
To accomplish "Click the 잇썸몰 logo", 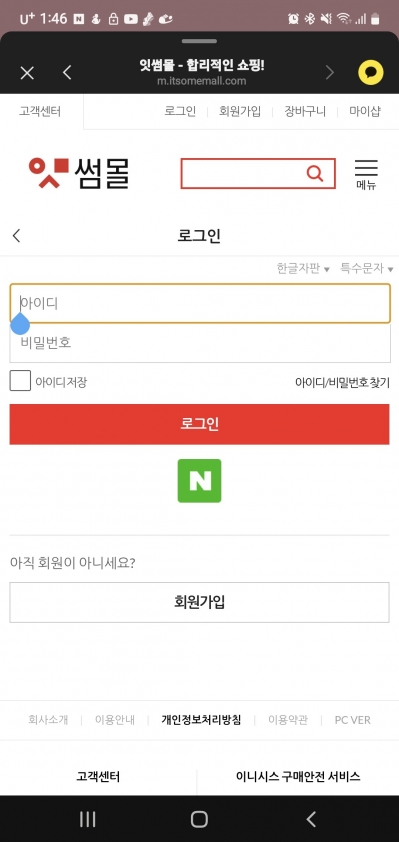I will (79, 173).
